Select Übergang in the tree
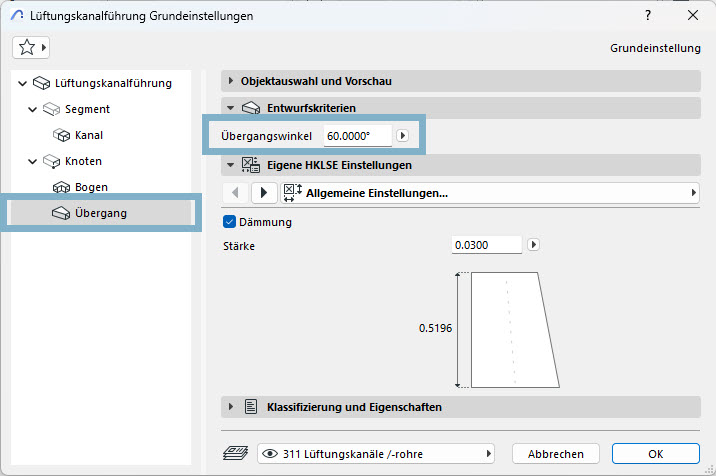The width and height of the screenshot is (716, 476). tap(101, 213)
